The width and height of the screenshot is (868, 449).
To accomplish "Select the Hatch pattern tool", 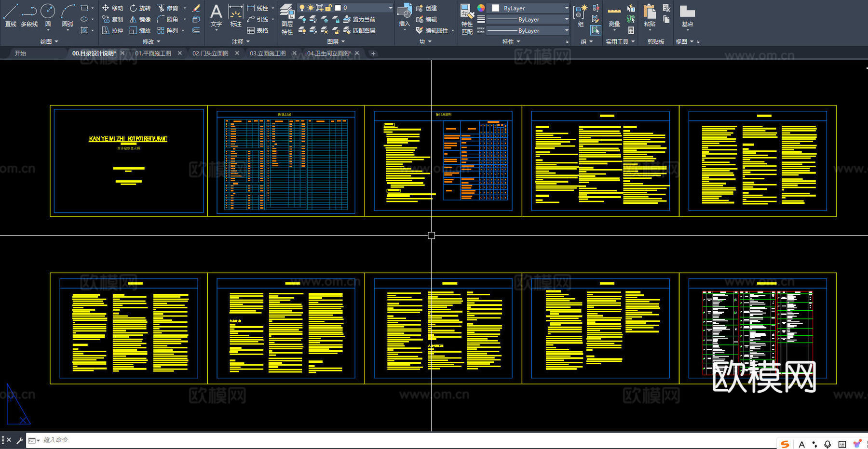I will tap(84, 30).
